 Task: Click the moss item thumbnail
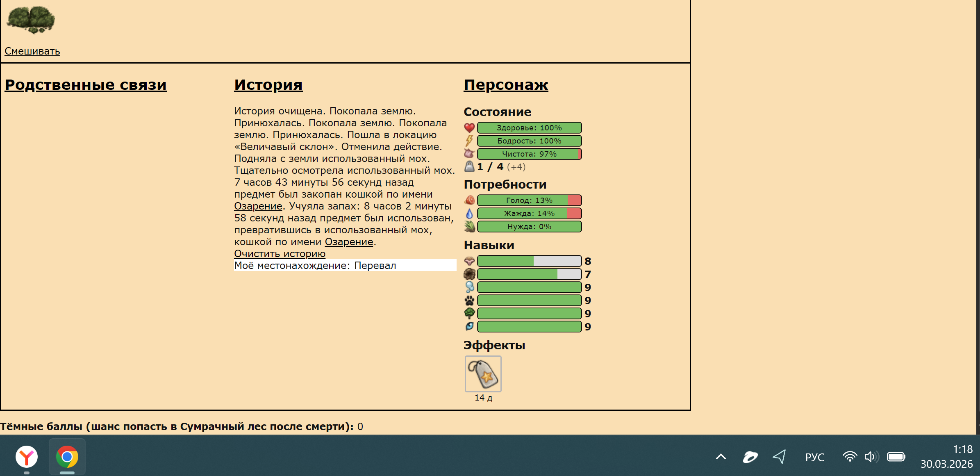click(x=31, y=20)
